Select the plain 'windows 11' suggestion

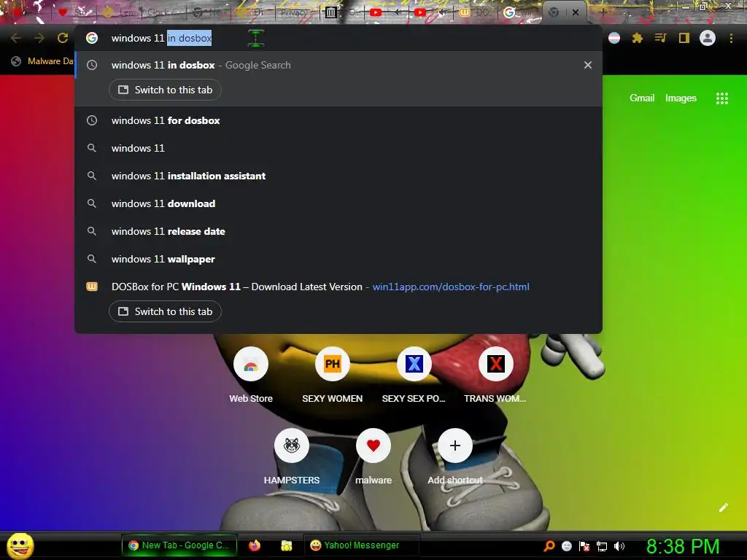(338, 148)
